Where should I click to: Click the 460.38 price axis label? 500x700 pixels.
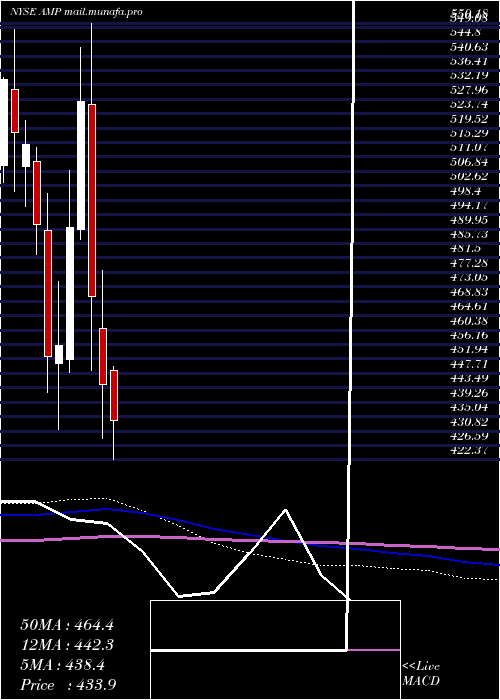tap(469, 321)
